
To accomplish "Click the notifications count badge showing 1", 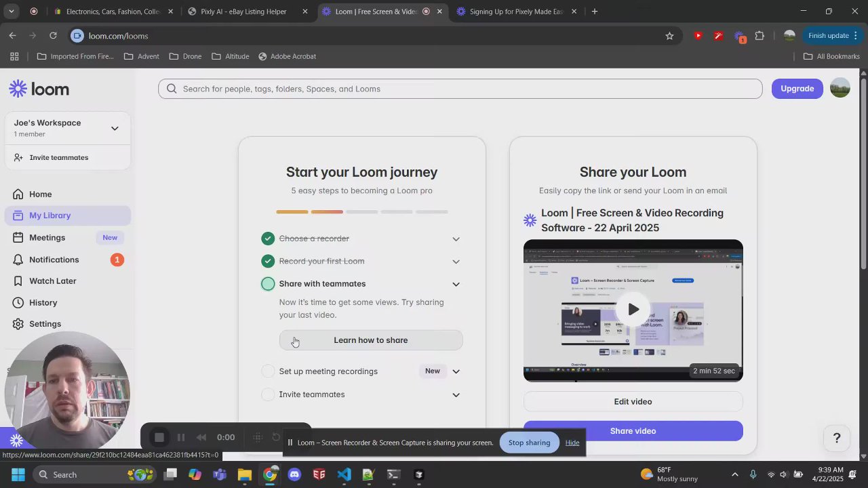I will (x=117, y=260).
